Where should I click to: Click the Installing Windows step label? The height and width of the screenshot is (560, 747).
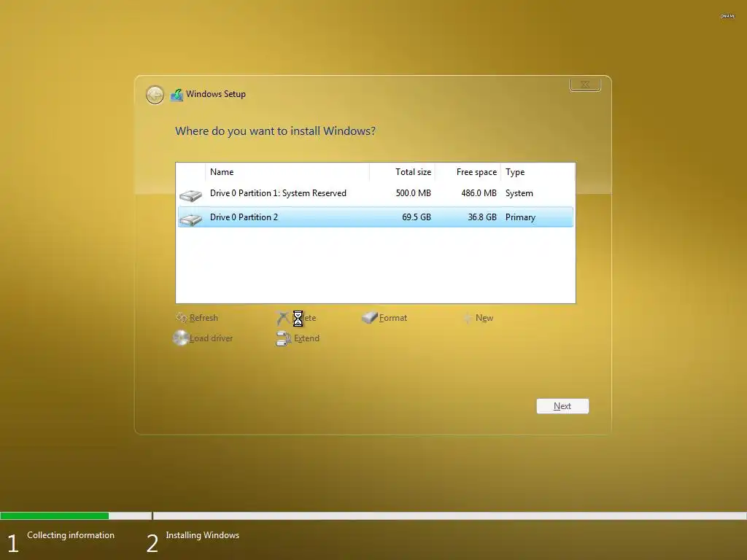[x=203, y=535]
